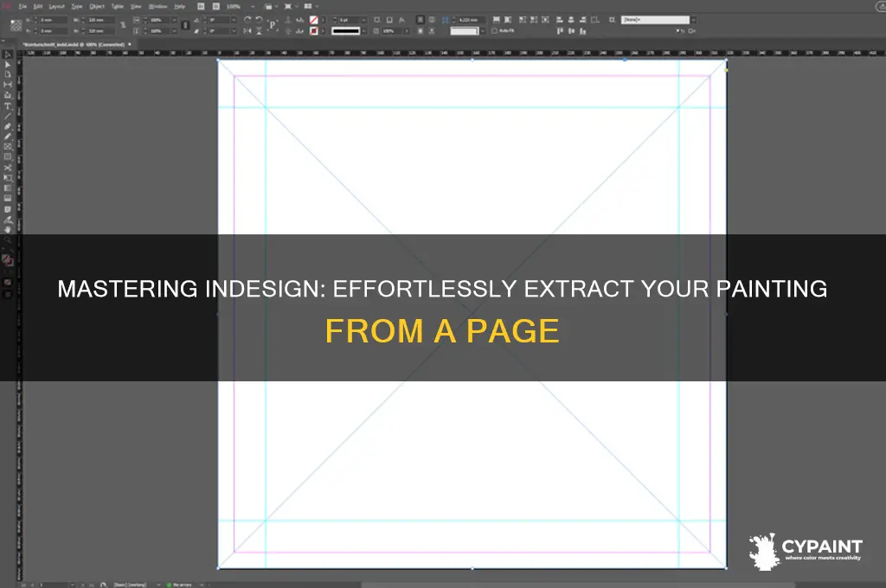Select the Content Collector tool
Image resolution: width=886 pixels, height=588 pixels.
click(x=8, y=95)
